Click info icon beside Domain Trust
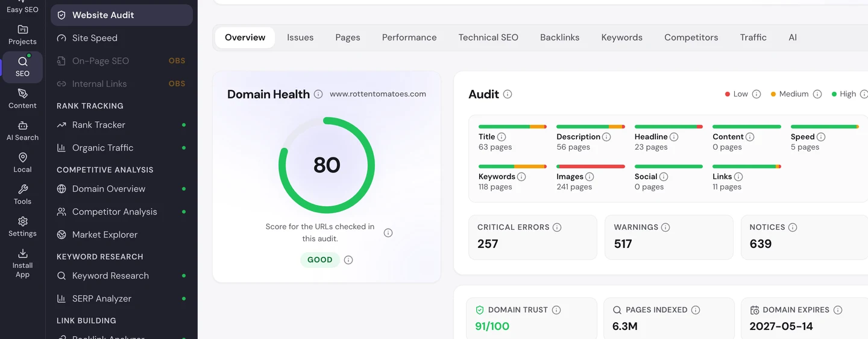 556,310
